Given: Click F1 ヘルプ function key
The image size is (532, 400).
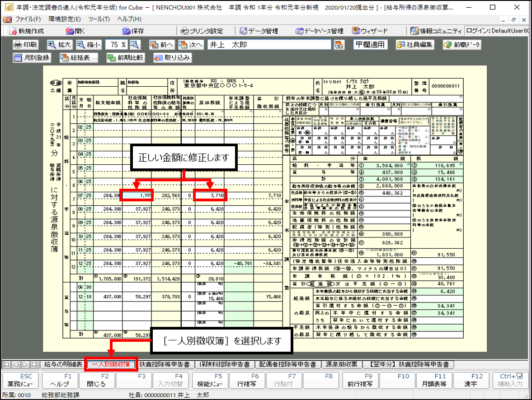Looking at the screenshot, I should [60, 380].
